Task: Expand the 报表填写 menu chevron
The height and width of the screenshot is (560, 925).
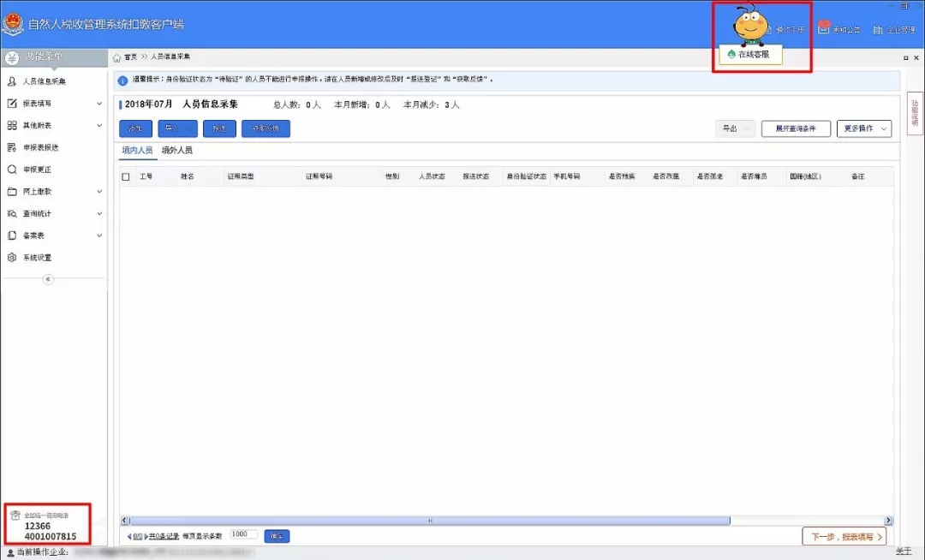Action: (99, 104)
